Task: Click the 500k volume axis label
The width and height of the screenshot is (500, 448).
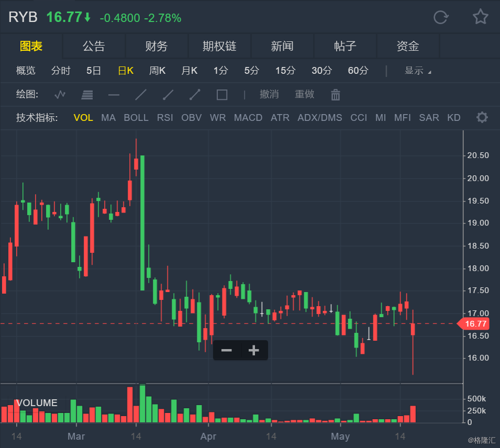Action: (477, 399)
